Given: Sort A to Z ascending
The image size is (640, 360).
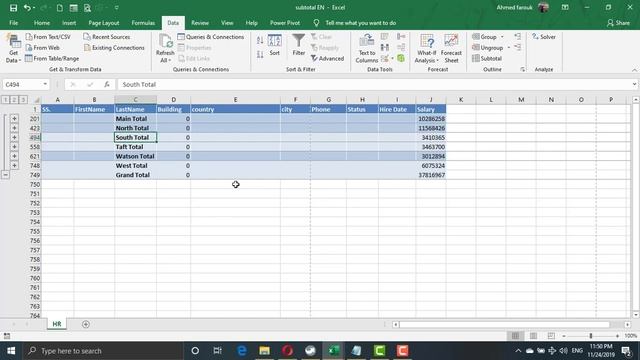Looking at the screenshot, I should pos(260,40).
